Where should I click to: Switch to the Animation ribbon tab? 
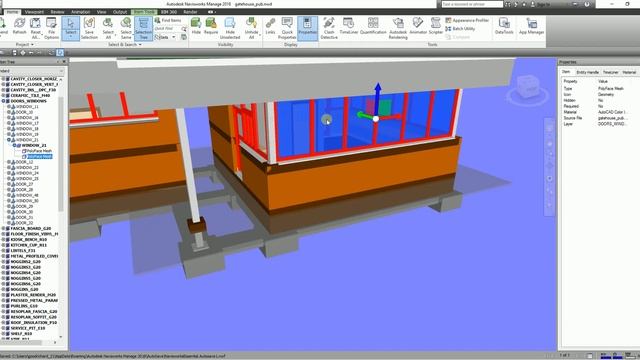coord(80,12)
